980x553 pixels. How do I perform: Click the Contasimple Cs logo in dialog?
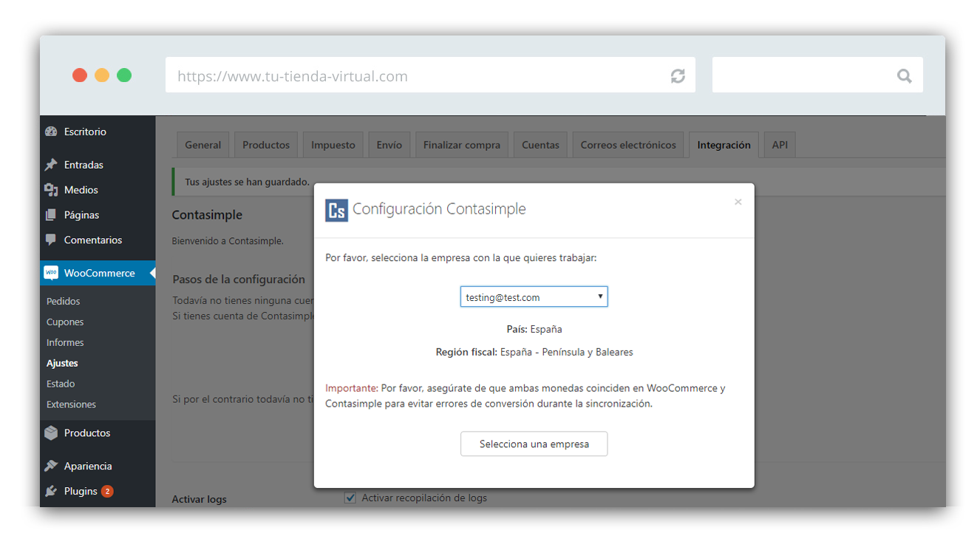pos(336,210)
